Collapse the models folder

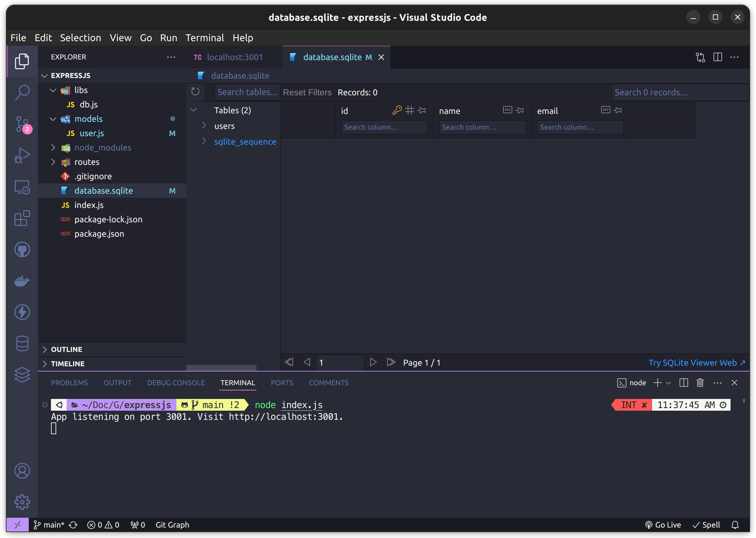(53, 119)
